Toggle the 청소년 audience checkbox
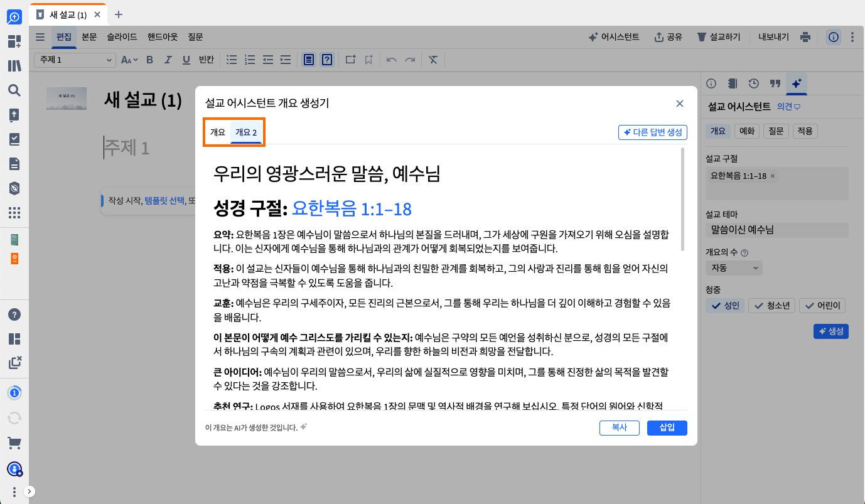 (772, 306)
